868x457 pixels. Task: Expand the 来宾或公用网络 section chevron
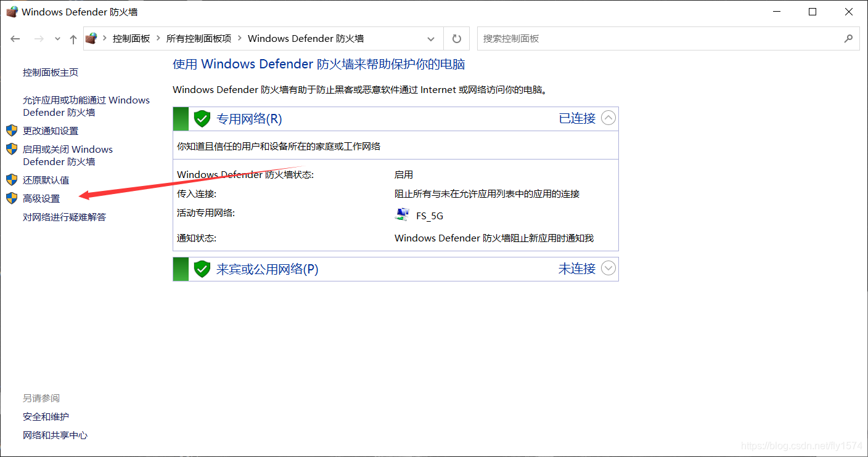click(x=608, y=268)
